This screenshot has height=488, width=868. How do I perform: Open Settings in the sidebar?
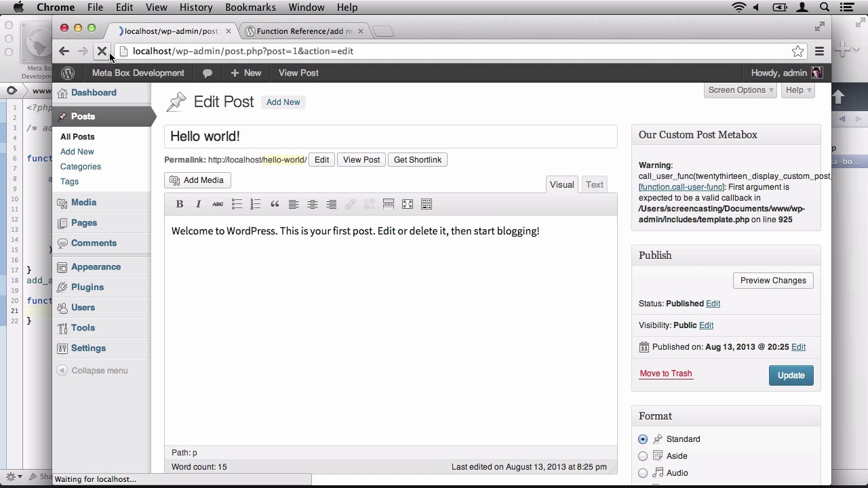click(x=88, y=348)
